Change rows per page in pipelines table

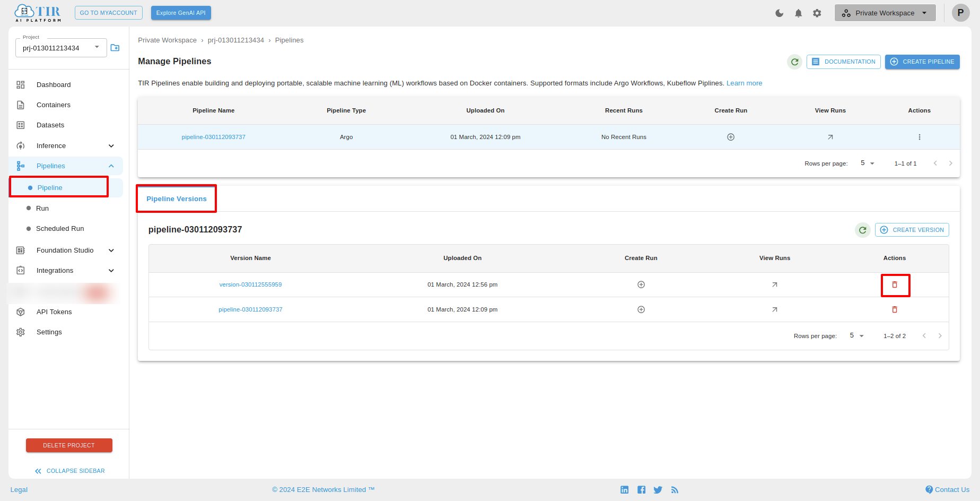pos(867,163)
